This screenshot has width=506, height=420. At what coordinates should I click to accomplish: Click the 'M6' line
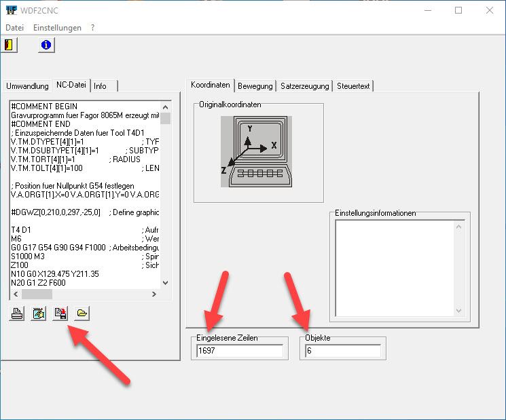[x=85, y=239]
